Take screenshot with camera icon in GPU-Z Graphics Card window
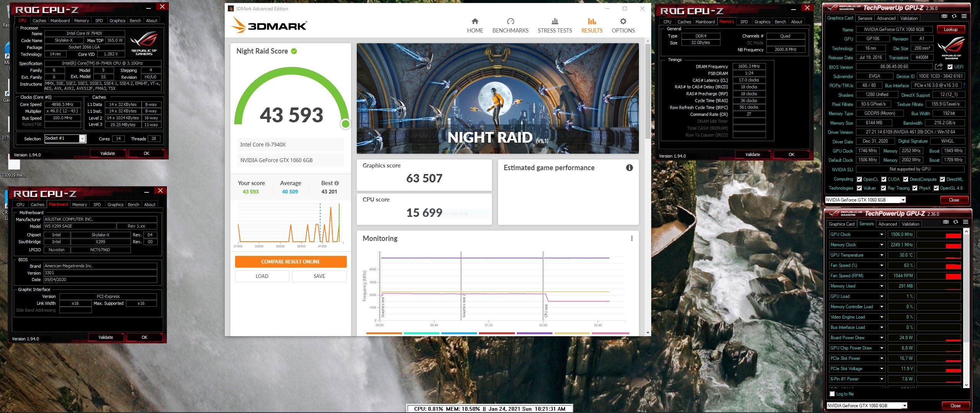Image resolution: width=980 pixels, height=413 pixels. 944,16
